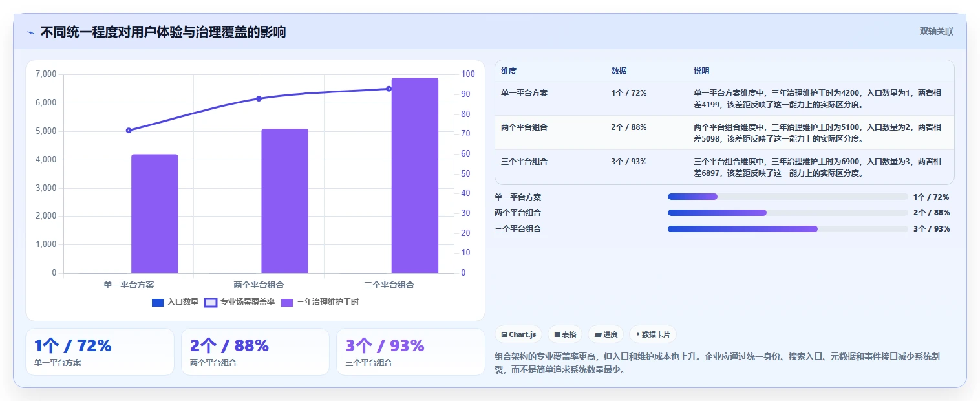Click the Chart.js tag
The width and height of the screenshot is (980, 401).
(518, 334)
